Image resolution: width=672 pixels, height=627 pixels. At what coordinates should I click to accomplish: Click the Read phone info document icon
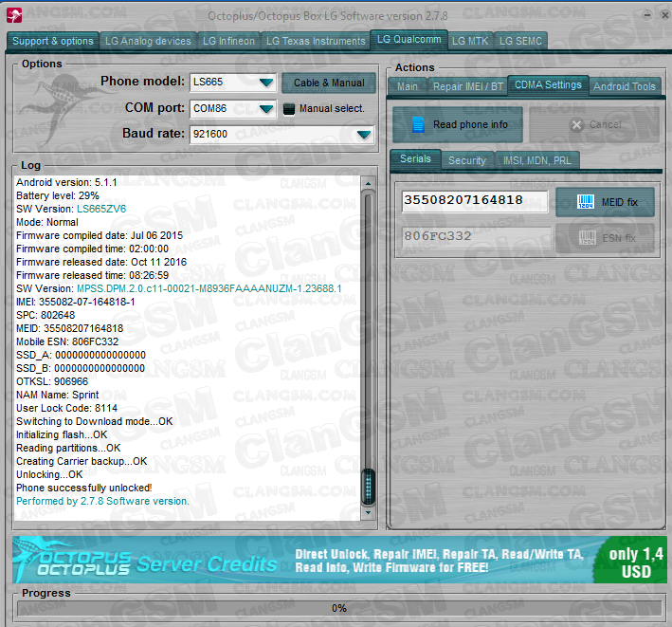click(418, 124)
